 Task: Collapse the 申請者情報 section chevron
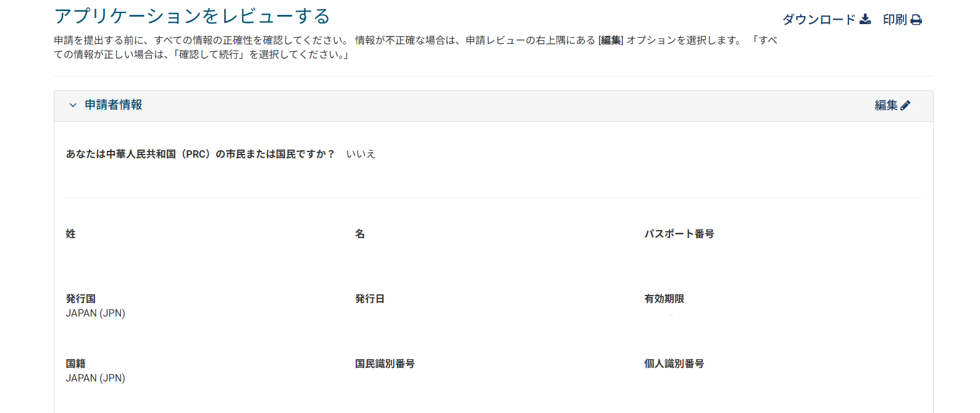tap(73, 105)
